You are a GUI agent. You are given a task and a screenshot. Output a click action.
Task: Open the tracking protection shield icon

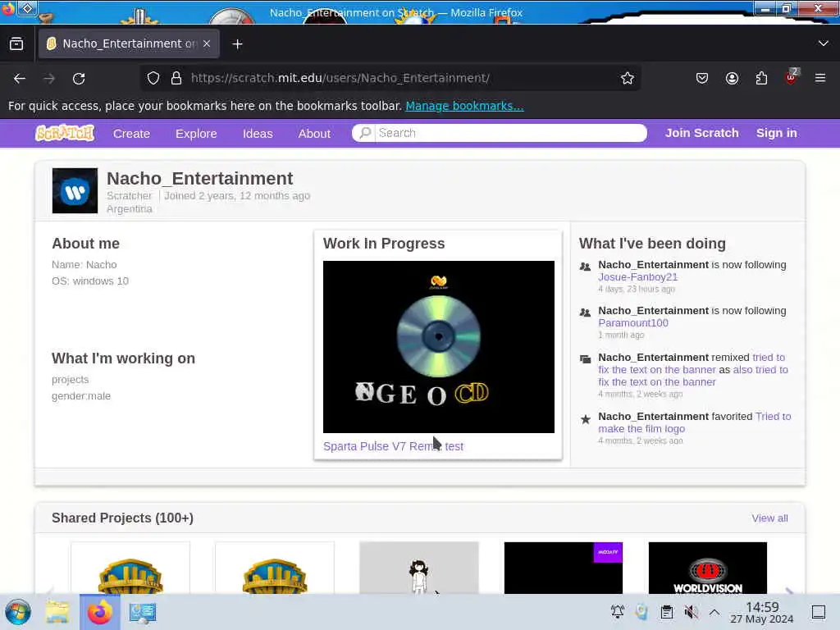click(x=153, y=78)
